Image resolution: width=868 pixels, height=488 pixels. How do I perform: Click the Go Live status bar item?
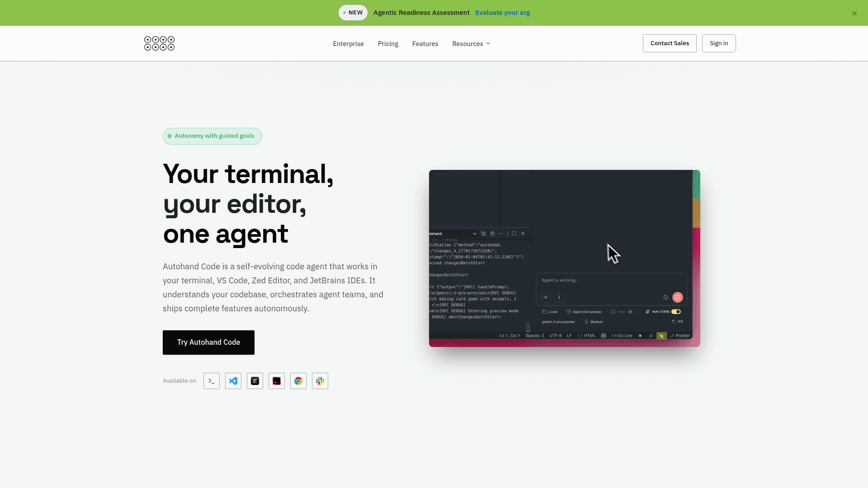tap(622, 336)
